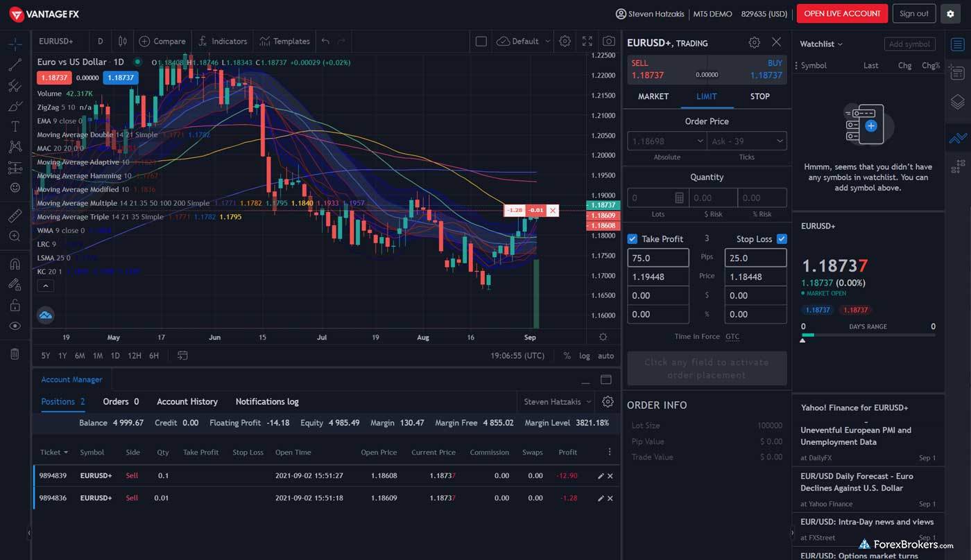
Task: Expand the Watchlist dropdown
Action: coord(821,44)
